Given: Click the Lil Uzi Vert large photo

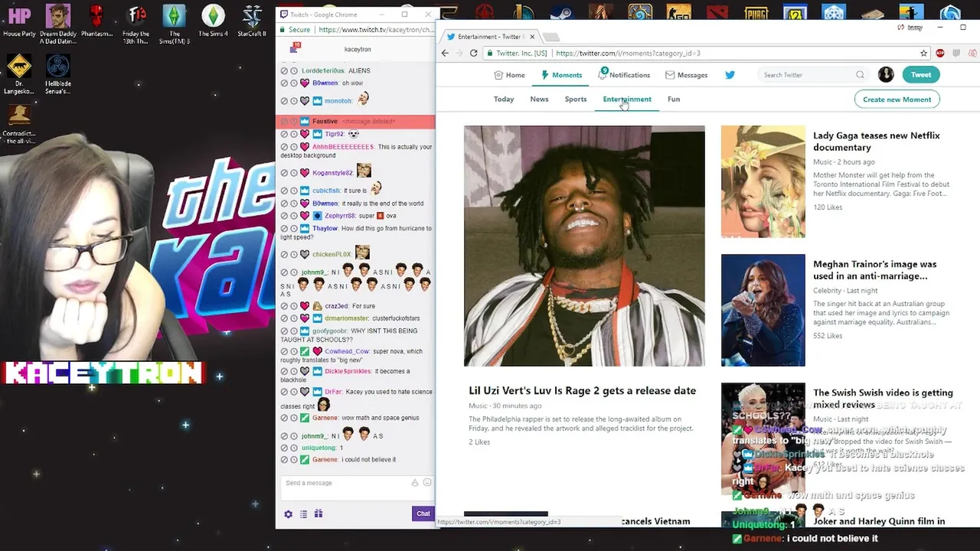Looking at the screenshot, I should click(x=584, y=246).
